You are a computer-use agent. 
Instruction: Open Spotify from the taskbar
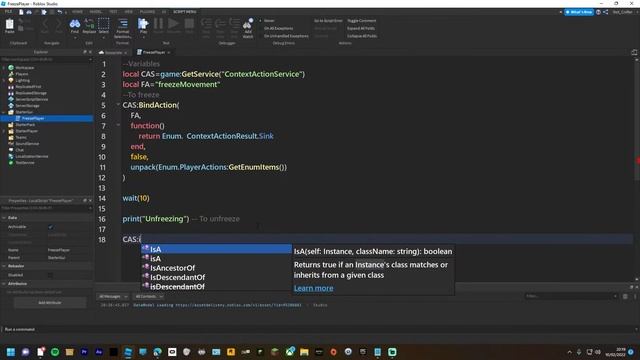click(55, 352)
